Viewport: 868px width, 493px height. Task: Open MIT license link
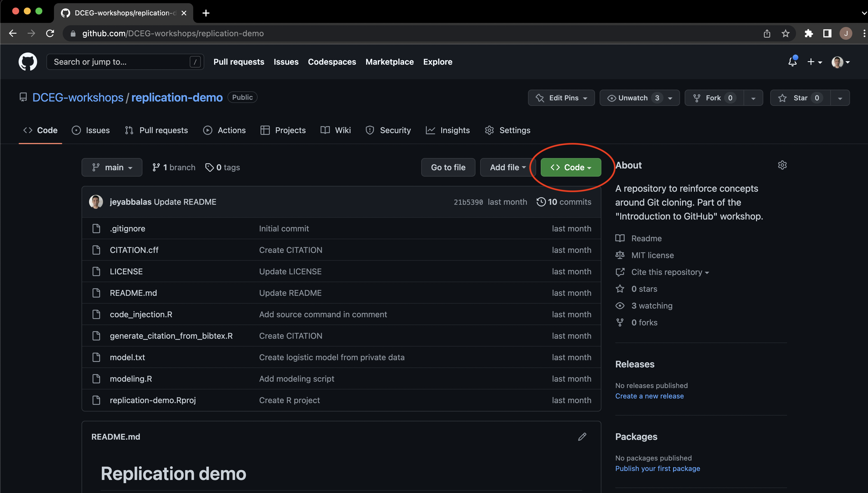(645, 255)
